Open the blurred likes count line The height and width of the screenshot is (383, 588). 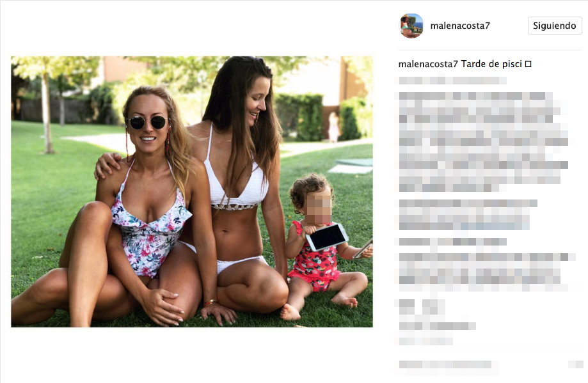(437, 326)
